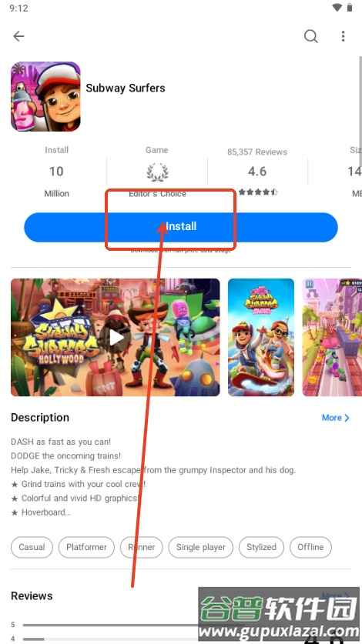The width and height of the screenshot is (362, 644).
Task: Tap the Subway Surfers app icon
Action: click(45, 96)
